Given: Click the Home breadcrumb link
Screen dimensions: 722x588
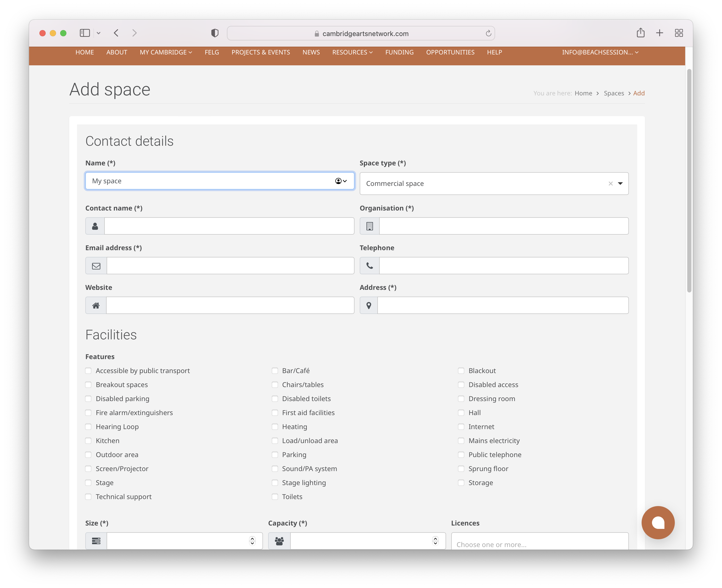Looking at the screenshot, I should [x=583, y=93].
